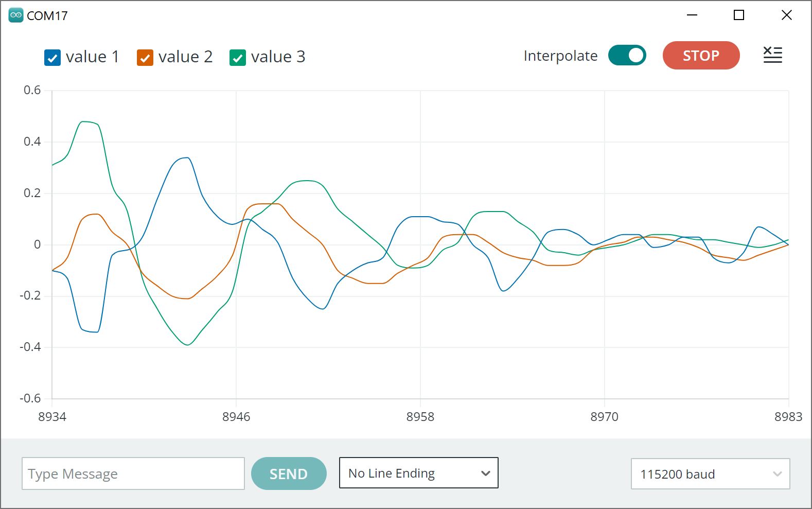Hide value 2 using its orange checkbox

pyautogui.click(x=145, y=58)
